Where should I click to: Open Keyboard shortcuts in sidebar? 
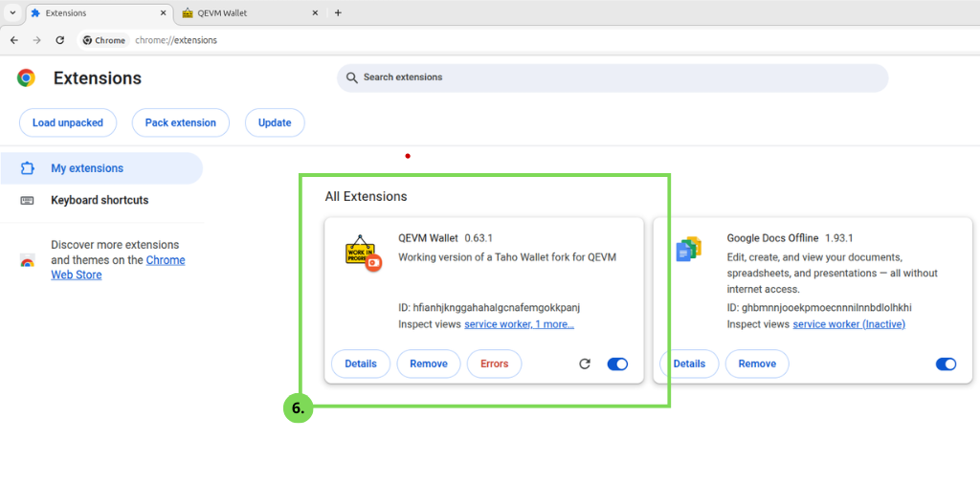click(101, 201)
